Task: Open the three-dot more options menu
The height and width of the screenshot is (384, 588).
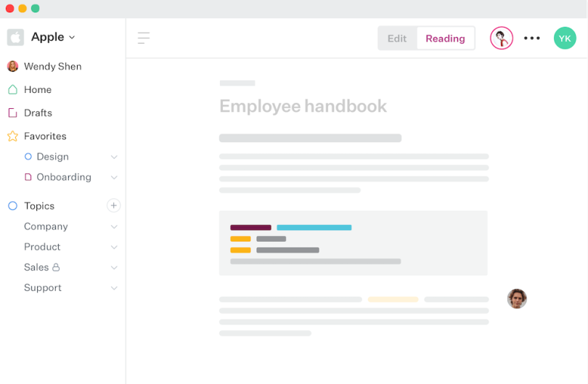Action: click(x=532, y=38)
